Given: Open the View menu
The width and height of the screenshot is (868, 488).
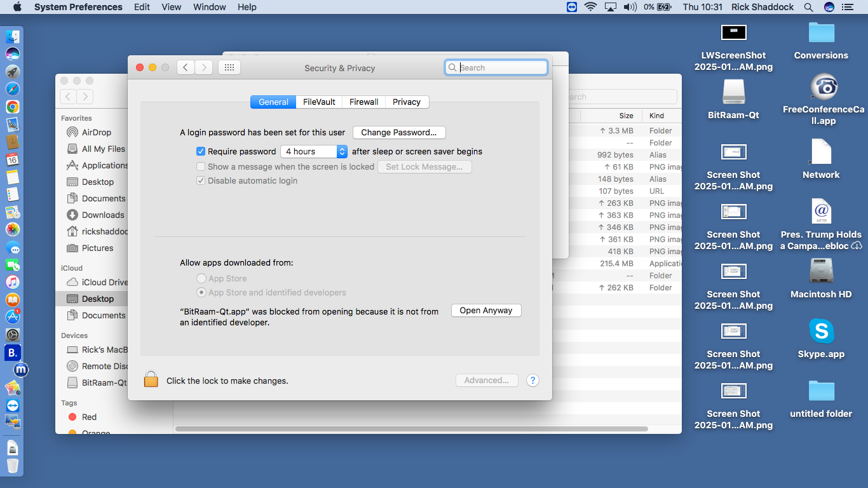Looking at the screenshot, I should point(172,7).
